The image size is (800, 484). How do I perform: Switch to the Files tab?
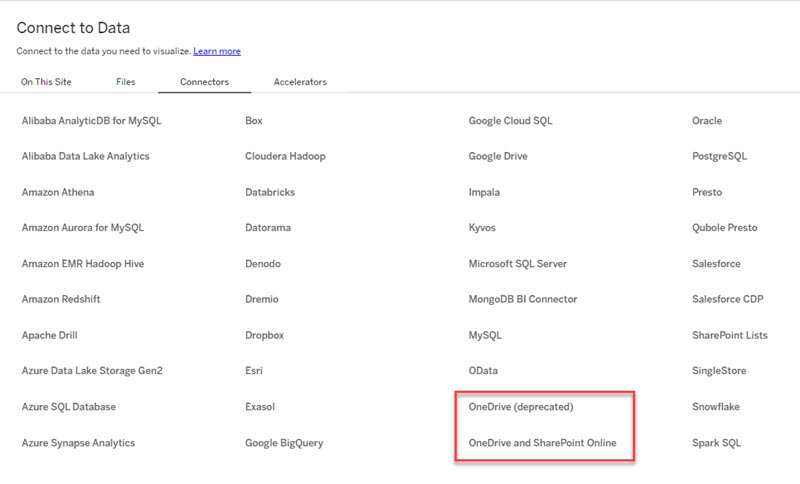click(x=126, y=82)
